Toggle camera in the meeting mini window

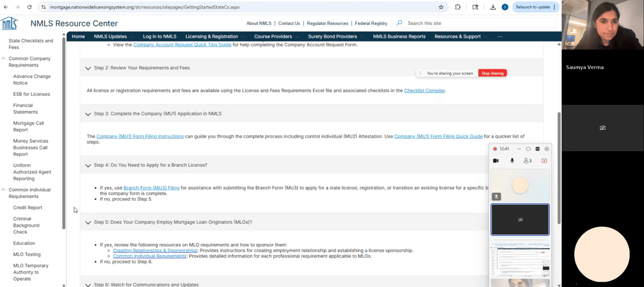point(496,161)
